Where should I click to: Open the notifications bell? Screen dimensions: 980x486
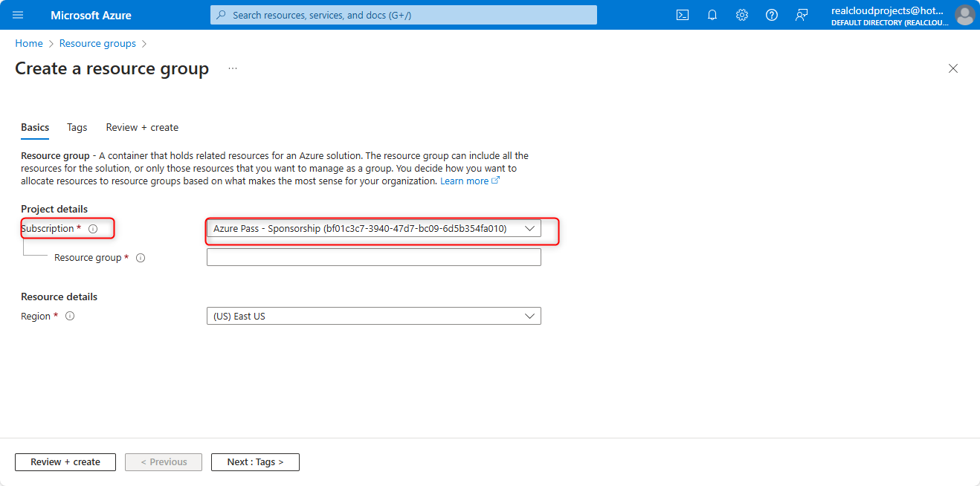(x=712, y=15)
